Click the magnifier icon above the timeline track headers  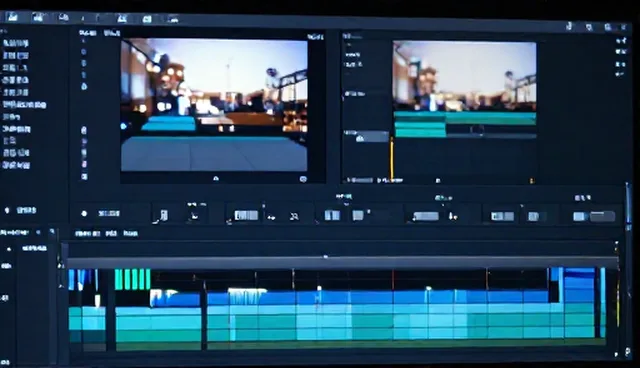52,232
